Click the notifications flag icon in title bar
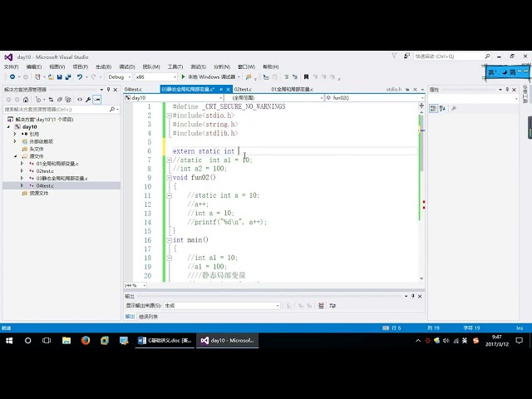The height and width of the screenshot is (399, 532). click(x=394, y=56)
